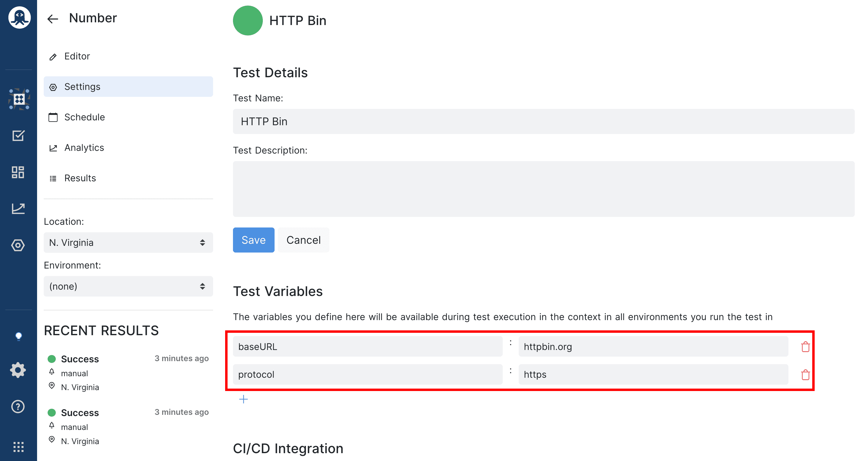Click the bell icon beside first manual

pos(52,372)
